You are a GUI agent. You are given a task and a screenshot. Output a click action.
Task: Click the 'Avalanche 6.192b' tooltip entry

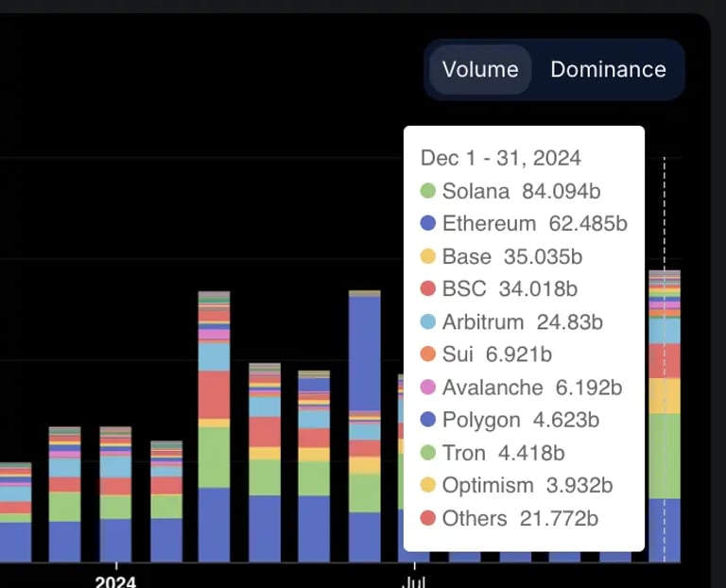click(521, 387)
